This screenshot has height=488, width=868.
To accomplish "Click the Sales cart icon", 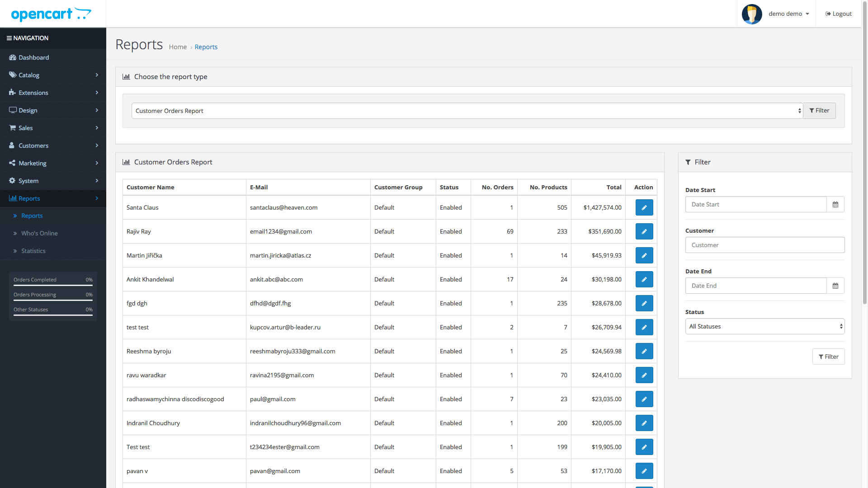I will 13,128.
